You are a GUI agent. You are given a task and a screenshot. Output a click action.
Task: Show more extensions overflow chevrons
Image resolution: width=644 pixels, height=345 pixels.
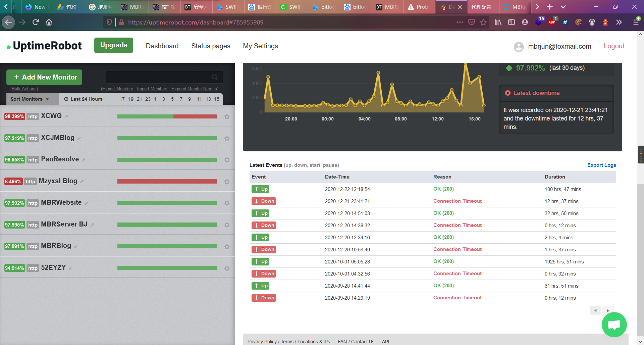[x=619, y=22]
